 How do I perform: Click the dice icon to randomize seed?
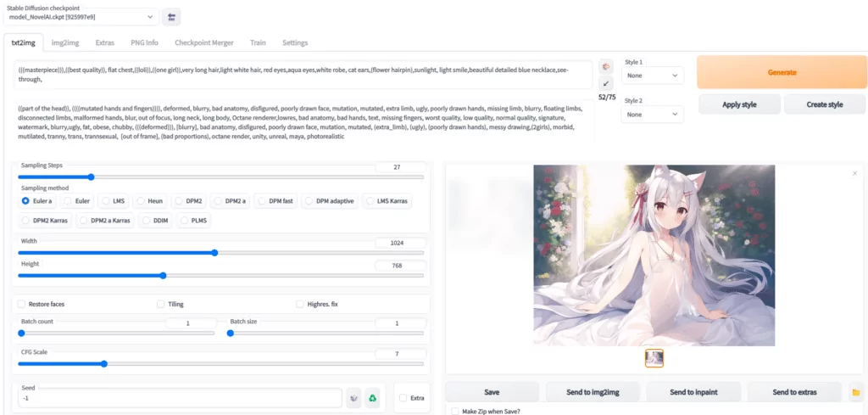coord(354,398)
